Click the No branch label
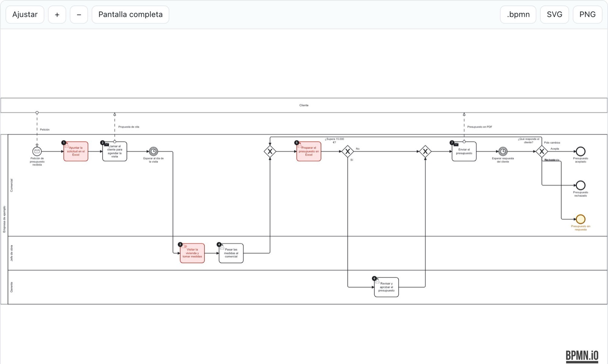 coord(358,149)
